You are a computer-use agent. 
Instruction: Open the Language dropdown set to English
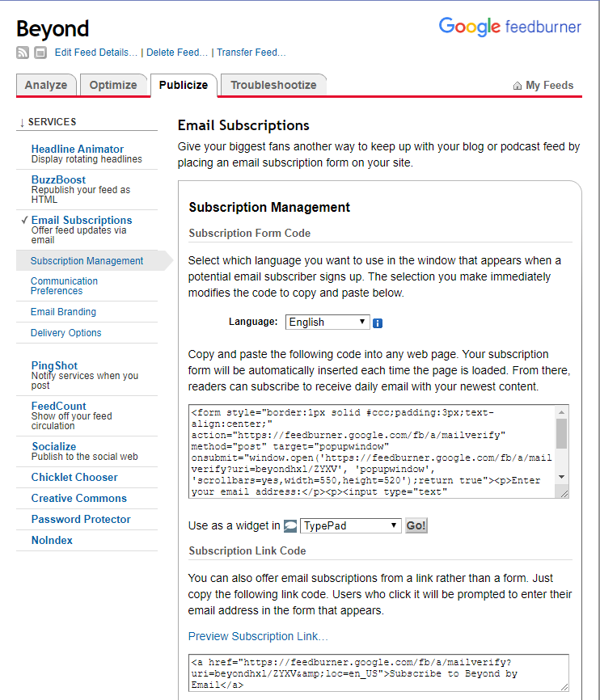(x=327, y=322)
